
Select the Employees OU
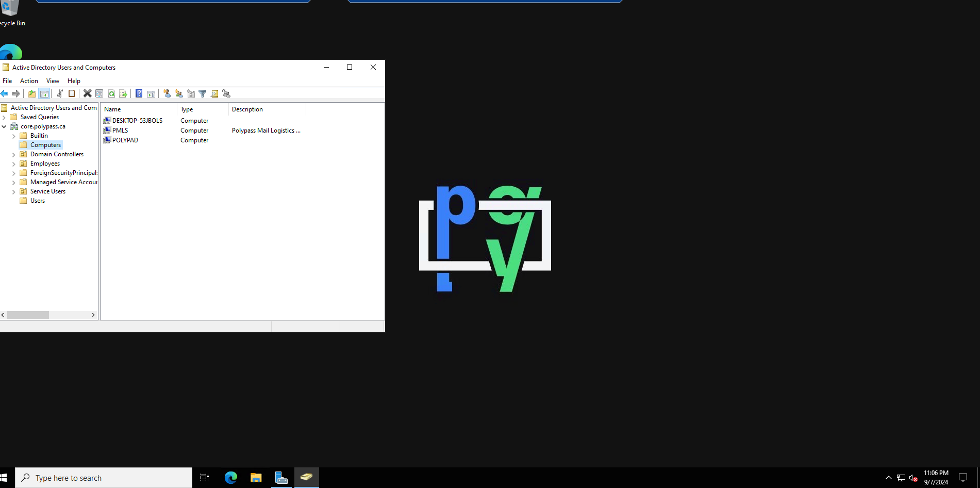pos(45,164)
